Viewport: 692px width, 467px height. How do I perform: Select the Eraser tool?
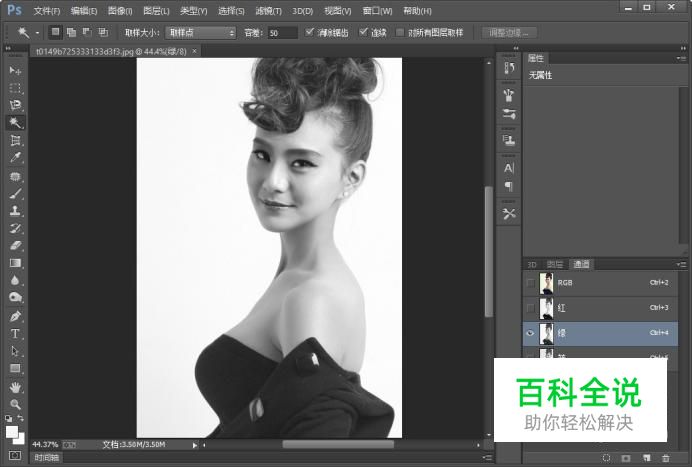pos(15,245)
